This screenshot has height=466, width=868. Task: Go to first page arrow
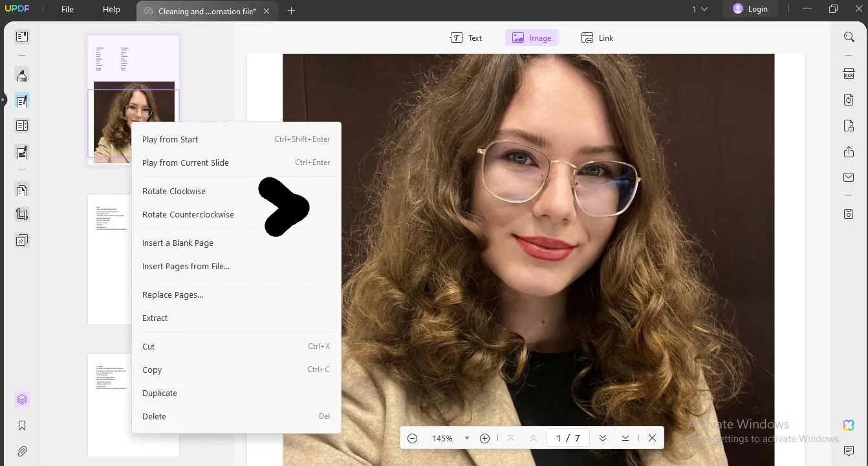coord(511,438)
